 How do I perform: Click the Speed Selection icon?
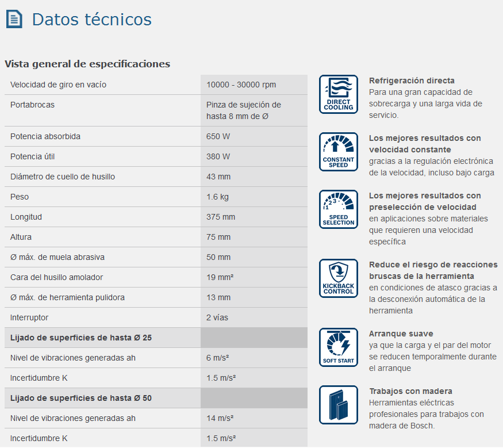(x=338, y=209)
